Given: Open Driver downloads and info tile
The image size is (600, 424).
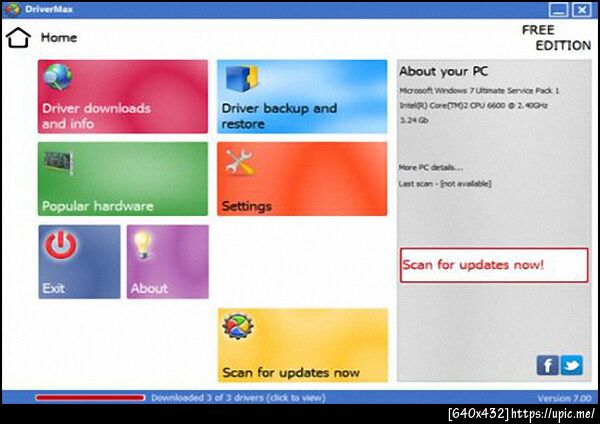Looking at the screenshot, I should (x=123, y=96).
